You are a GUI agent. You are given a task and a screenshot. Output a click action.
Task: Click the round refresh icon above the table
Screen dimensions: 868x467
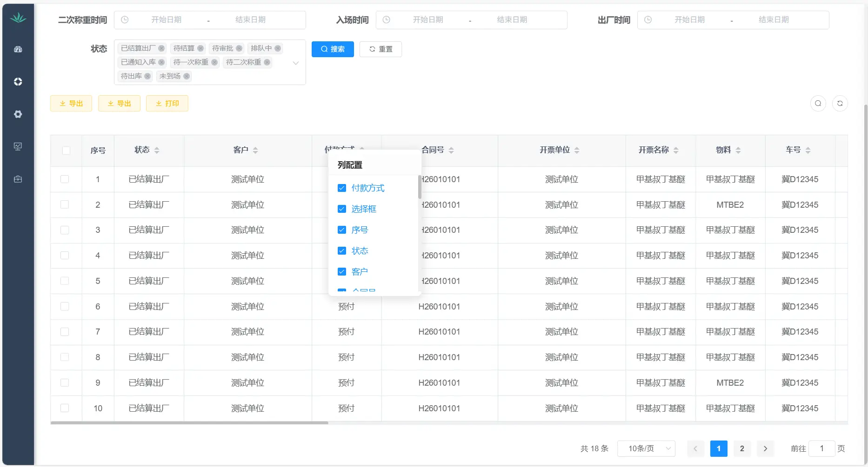point(840,104)
